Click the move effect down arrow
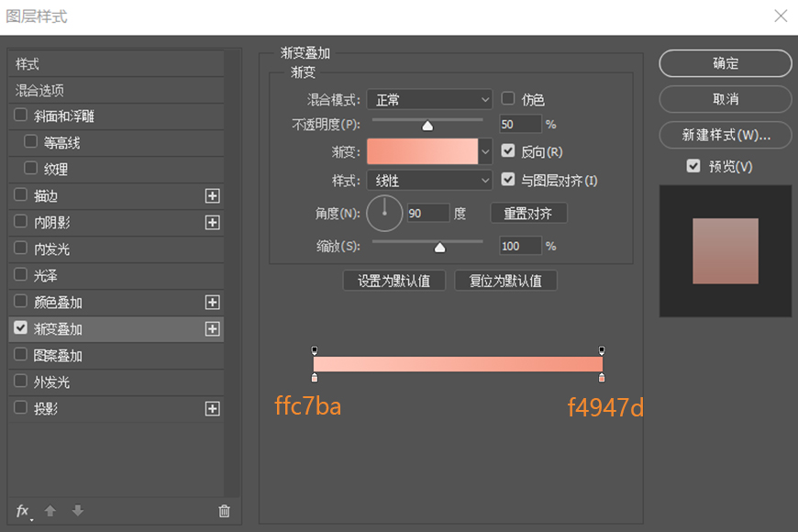The height and width of the screenshot is (532, 798). 79,511
